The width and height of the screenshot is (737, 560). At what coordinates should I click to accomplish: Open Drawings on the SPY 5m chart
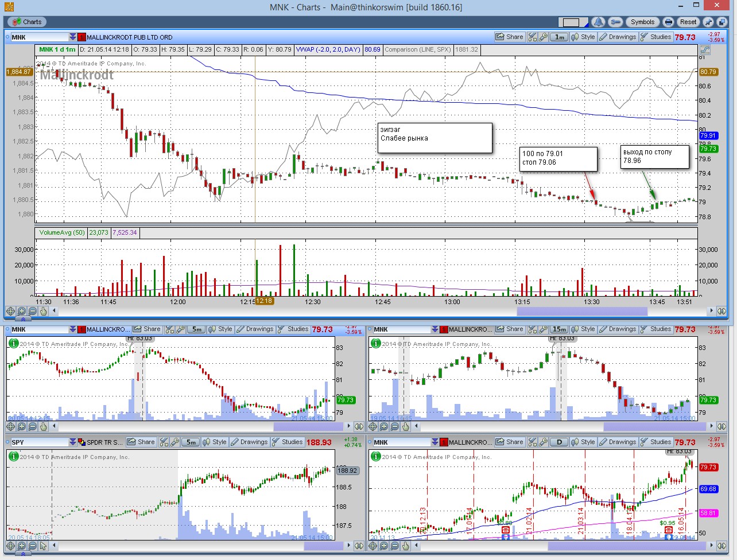tap(249, 442)
